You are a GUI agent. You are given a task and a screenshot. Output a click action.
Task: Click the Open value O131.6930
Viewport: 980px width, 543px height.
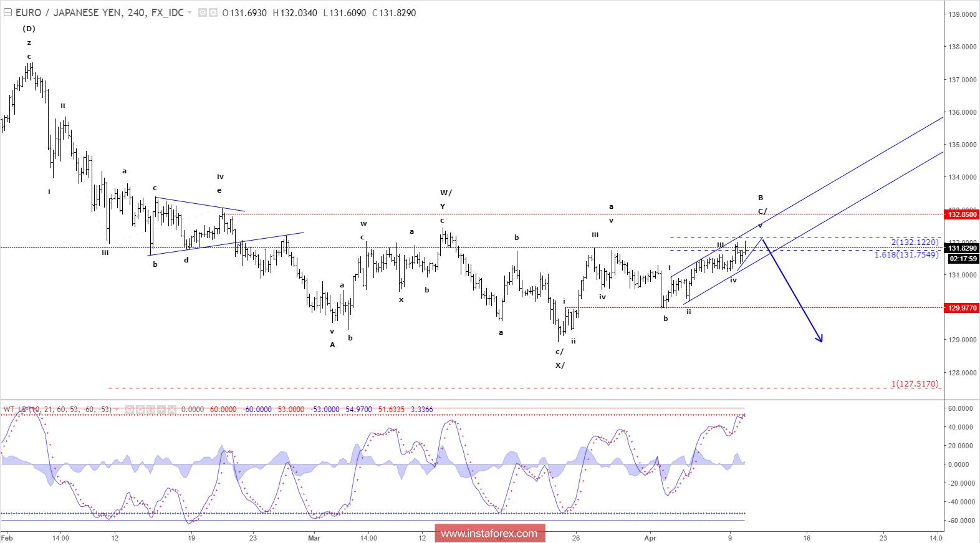(244, 12)
